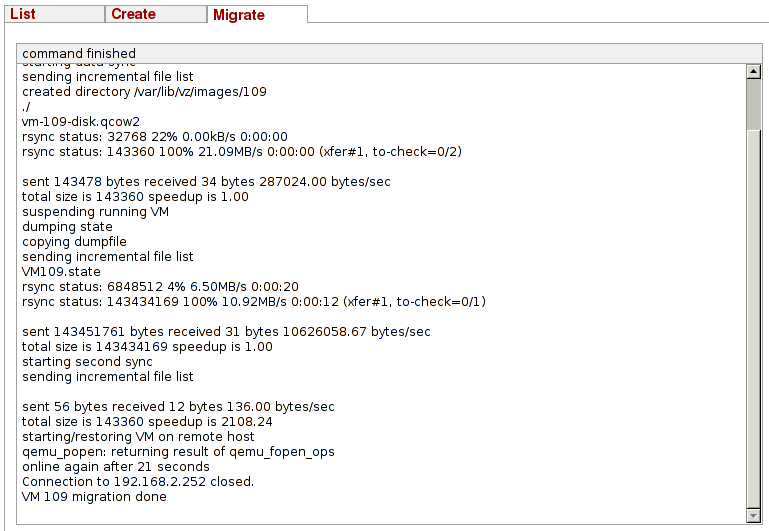
Task: Click 'sent 56 bytes received 12 bytes' line
Action: [x=178, y=406]
